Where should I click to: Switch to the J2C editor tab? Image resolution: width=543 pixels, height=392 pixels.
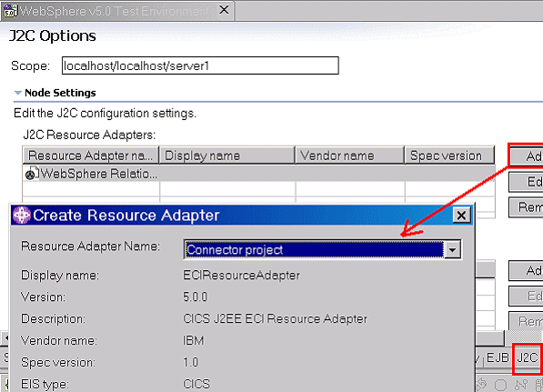pos(527,358)
